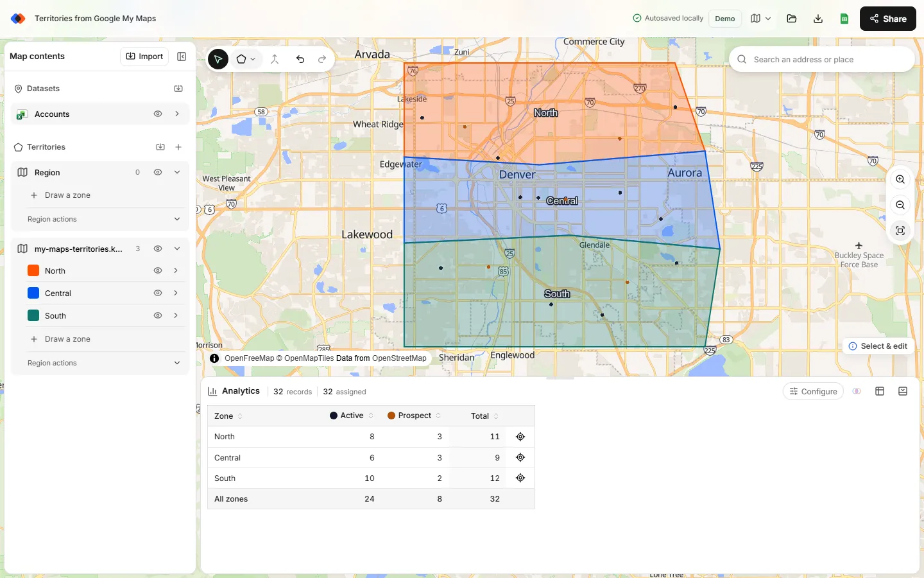Import territories using the Territories download icon

[160, 147]
